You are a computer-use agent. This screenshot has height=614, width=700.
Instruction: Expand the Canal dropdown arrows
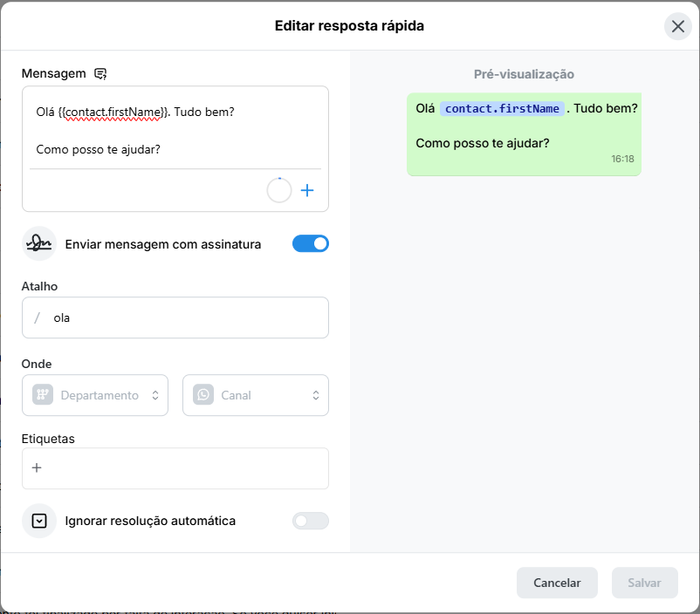pos(316,395)
